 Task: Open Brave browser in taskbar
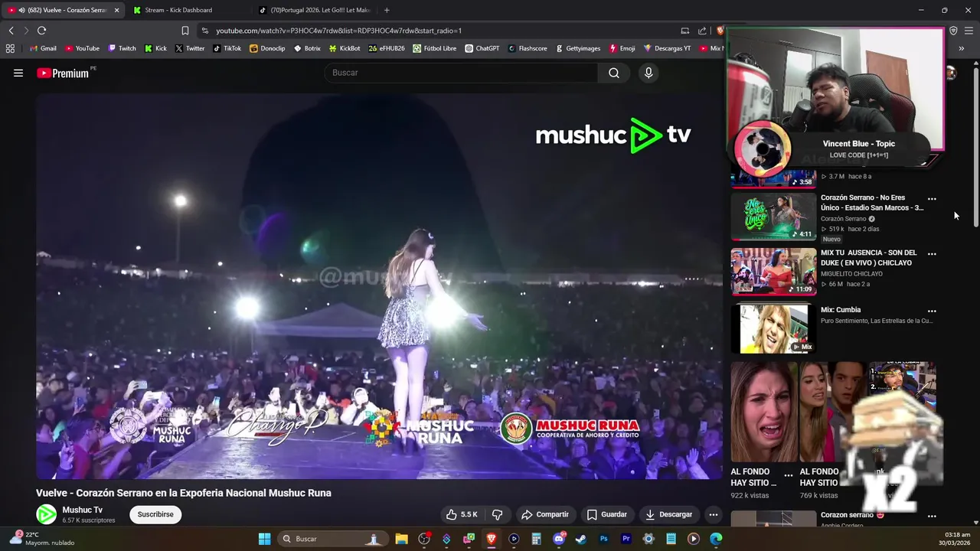[x=492, y=539]
